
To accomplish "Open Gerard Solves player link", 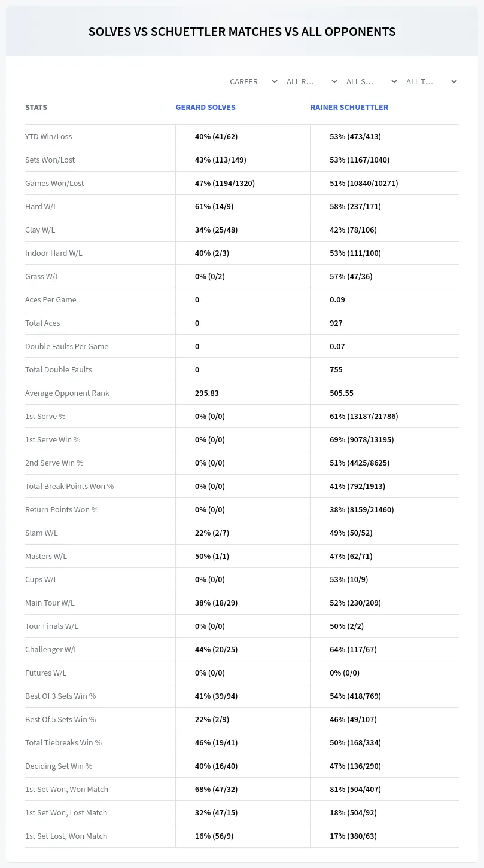I will [205, 108].
